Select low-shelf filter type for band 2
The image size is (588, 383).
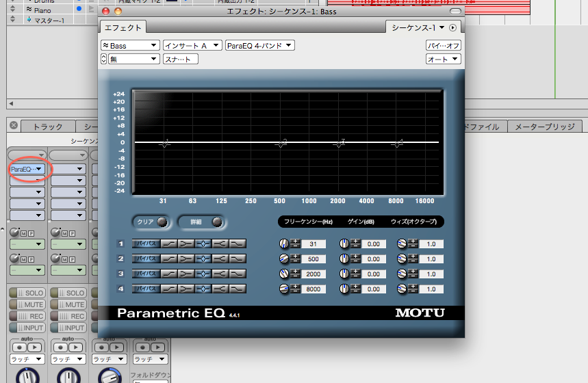point(169,259)
